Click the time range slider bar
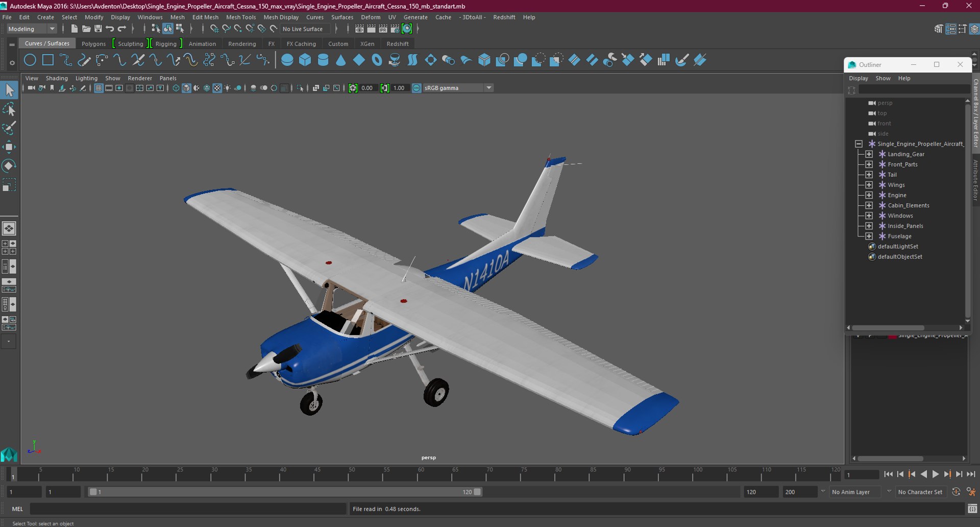Image resolution: width=980 pixels, height=527 pixels. pyautogui.click(x=285, y=492)
